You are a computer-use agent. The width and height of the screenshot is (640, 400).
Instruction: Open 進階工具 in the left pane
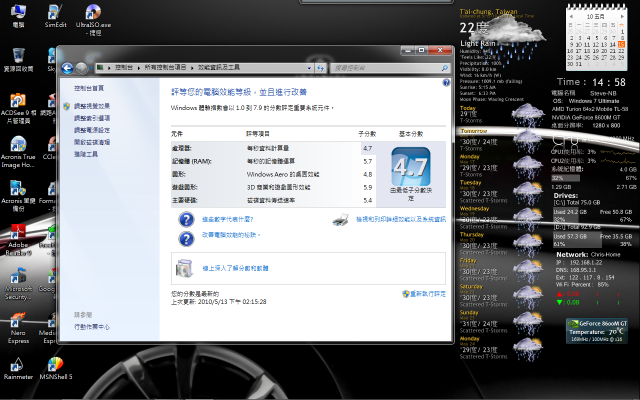coord(86,154)
